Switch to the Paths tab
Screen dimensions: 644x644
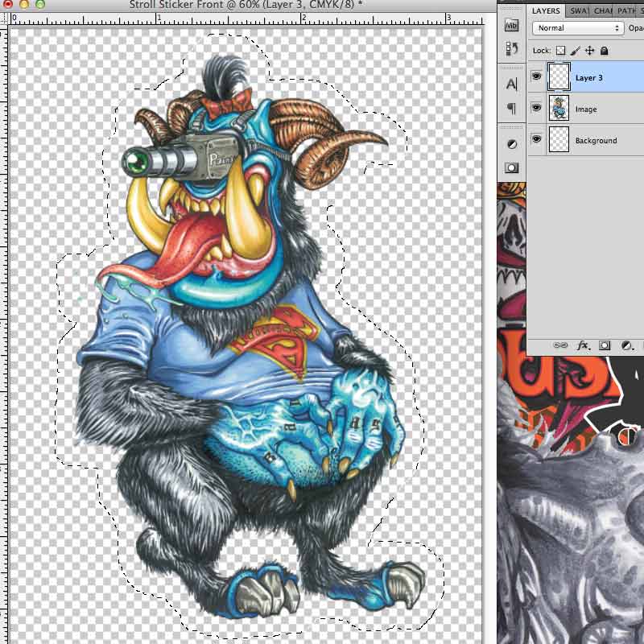click(x=626, y=11)
